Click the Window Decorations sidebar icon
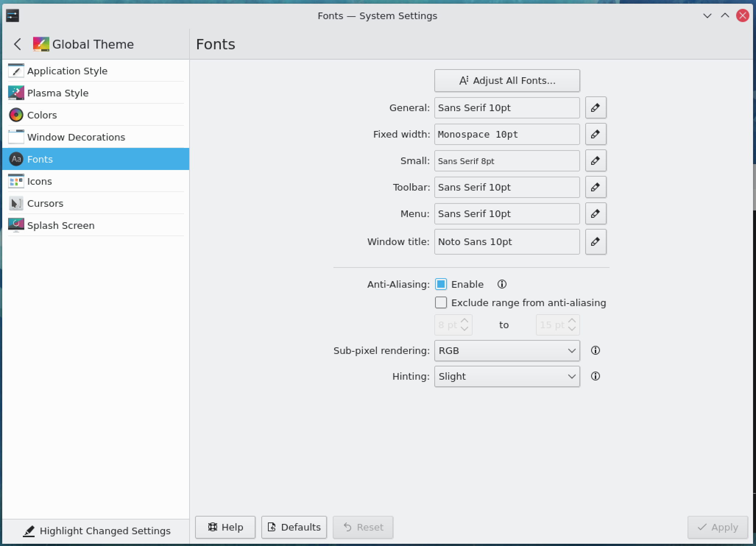Screen dimensions: 756x546 16,137
